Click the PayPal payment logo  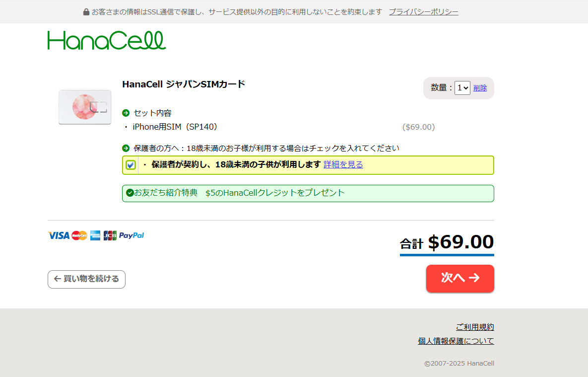point(131,235)
